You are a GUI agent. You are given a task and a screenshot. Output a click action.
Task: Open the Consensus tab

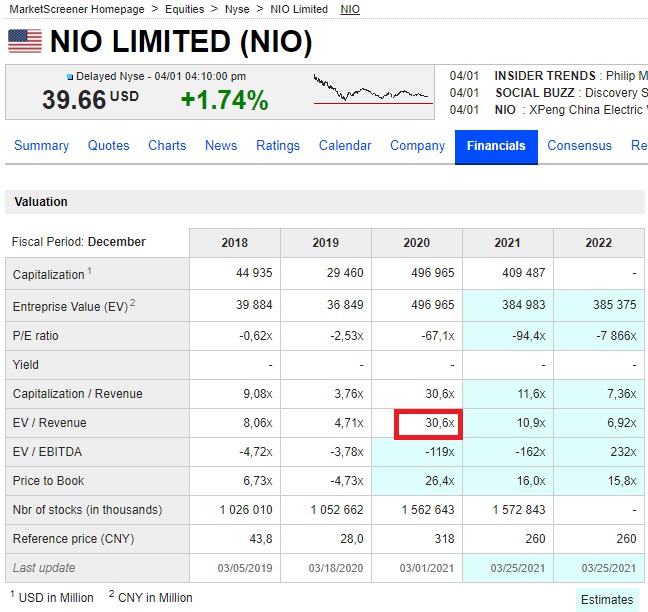(579, 146)
